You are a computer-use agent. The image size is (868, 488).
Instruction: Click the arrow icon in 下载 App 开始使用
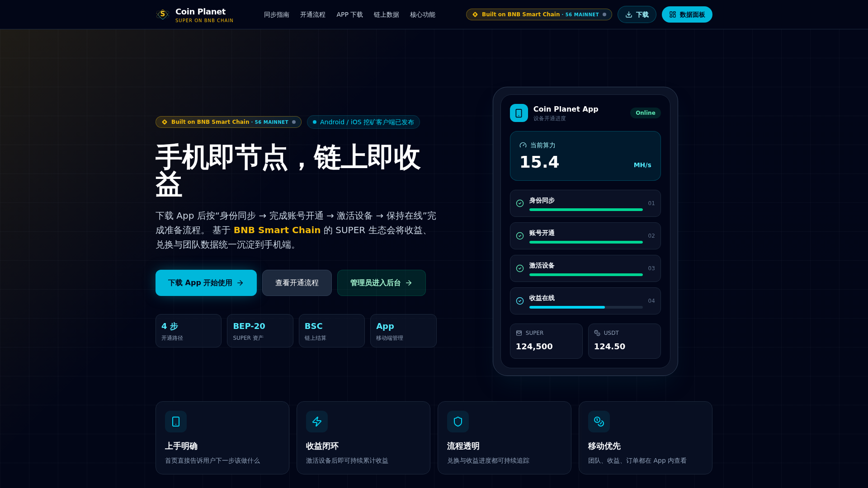point(240,283)
